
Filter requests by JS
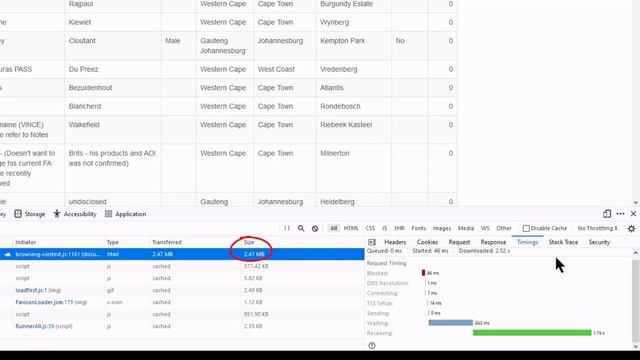click(384, 228)
